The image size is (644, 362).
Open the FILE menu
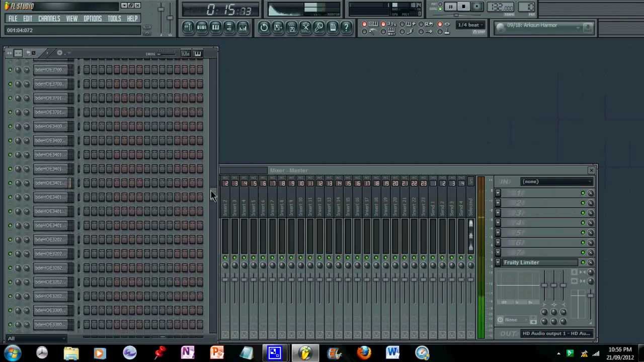[13, 19]
